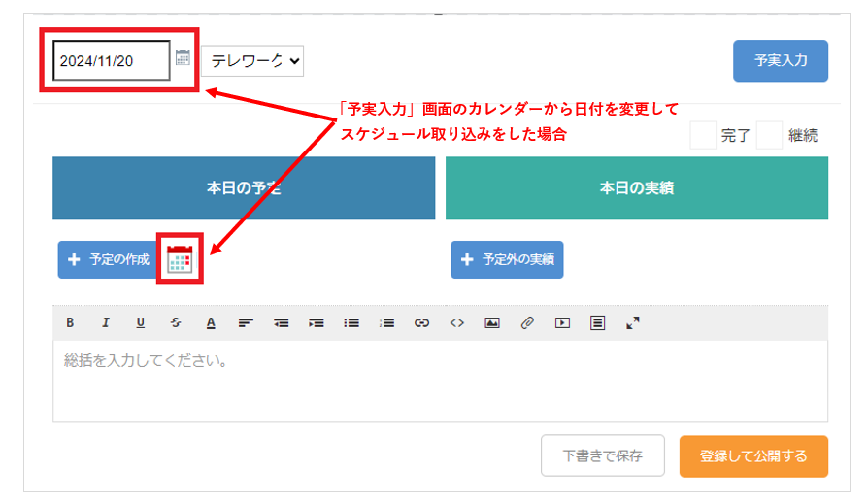The width and height of the screenshot is (868, 504).
Task: Insert a numbered list
Action: click(x=387, y=323)
